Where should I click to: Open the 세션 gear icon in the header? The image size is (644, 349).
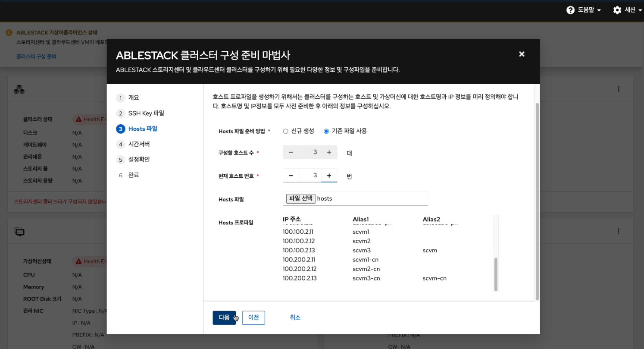point(616,9)
